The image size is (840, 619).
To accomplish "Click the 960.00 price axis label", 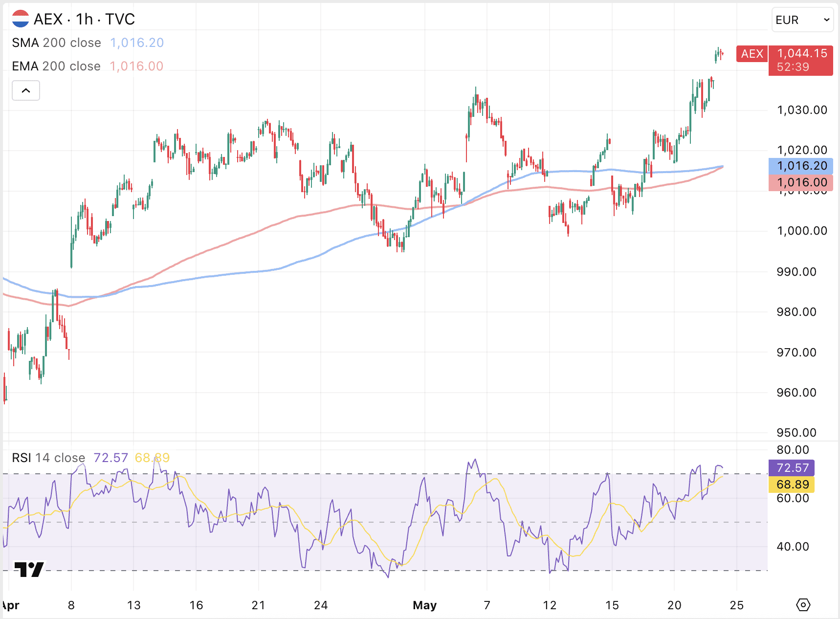I will [796, 393].
